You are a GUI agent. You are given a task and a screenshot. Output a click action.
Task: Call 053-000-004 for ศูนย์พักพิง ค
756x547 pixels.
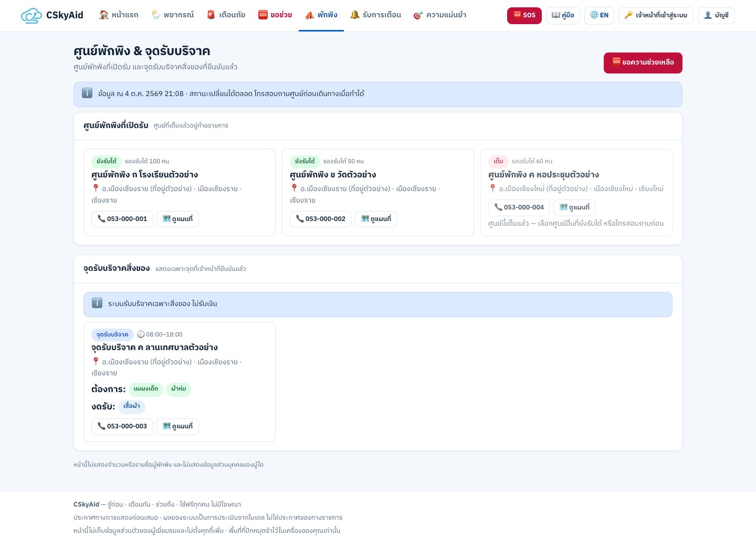[519, 207]
